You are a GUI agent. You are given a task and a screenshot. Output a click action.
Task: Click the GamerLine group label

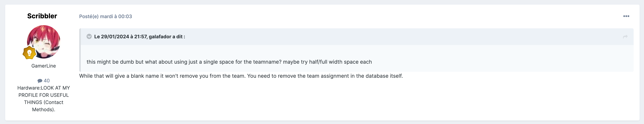(44, 66)
